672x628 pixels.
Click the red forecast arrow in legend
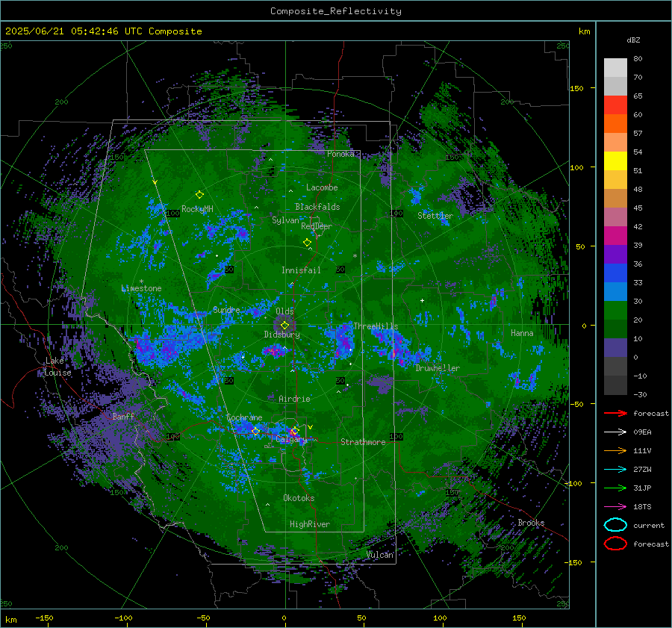[615, 413]
